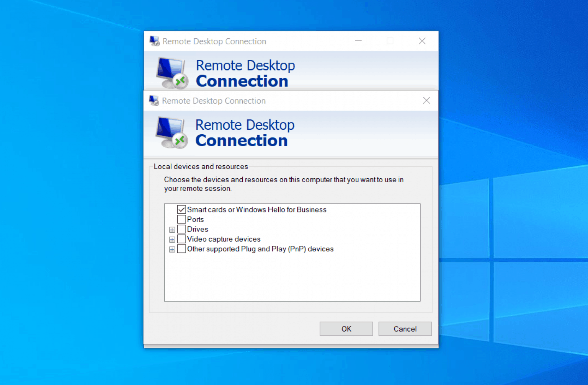
Task: Select the Local devices and resources group label
Action: 201,166
